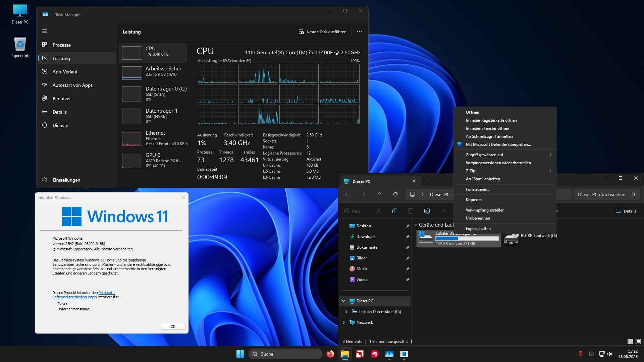Collapse the Geräte und Laufwerke group
This screenshot has width=644, height=362.
(416, 225)
